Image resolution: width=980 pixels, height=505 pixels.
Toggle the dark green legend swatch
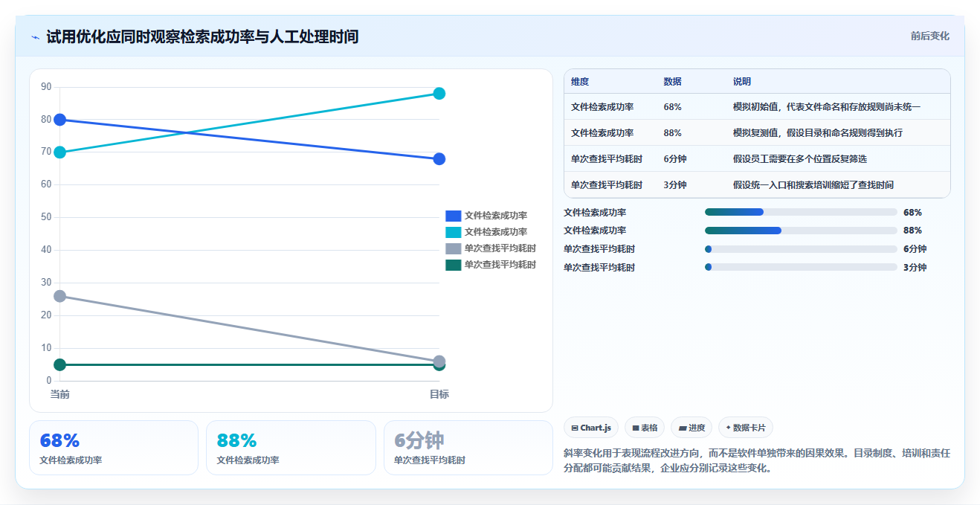pos(454,265)
